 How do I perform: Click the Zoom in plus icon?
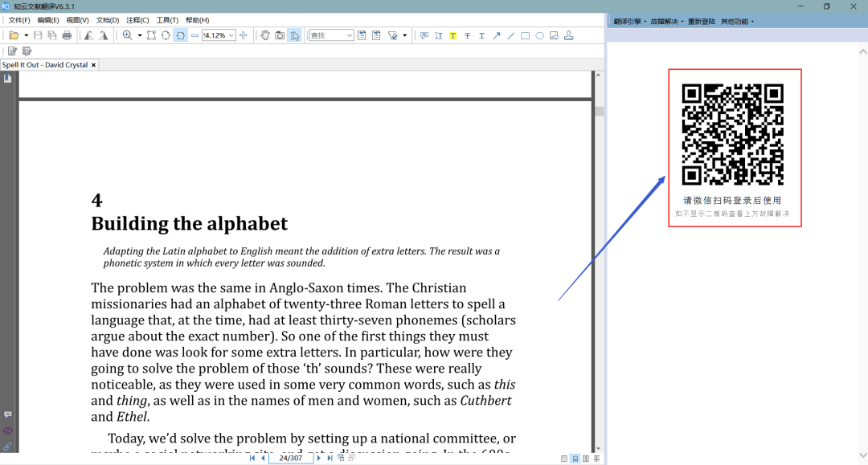(244, 35)
